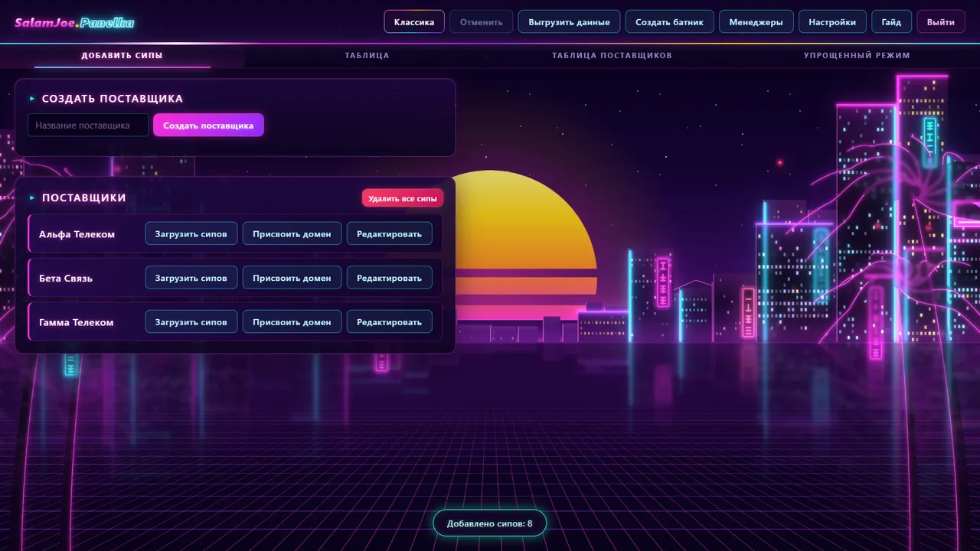Click the Отменить button
Viewport: 980px width, 551px height.
click(x=482, y=22)
